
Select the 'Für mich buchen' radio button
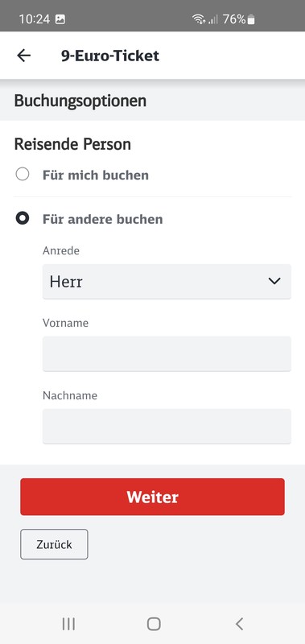point(23,174)
